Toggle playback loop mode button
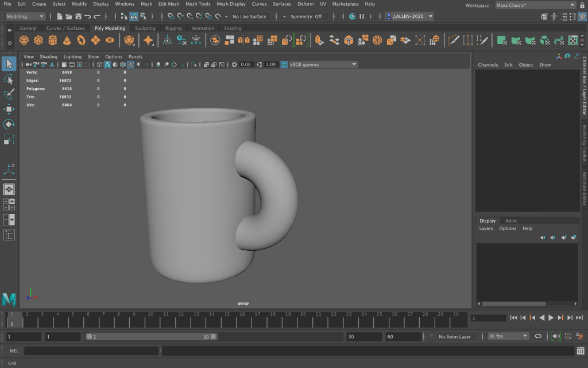 pyautogui.click(x=538, y=336)
